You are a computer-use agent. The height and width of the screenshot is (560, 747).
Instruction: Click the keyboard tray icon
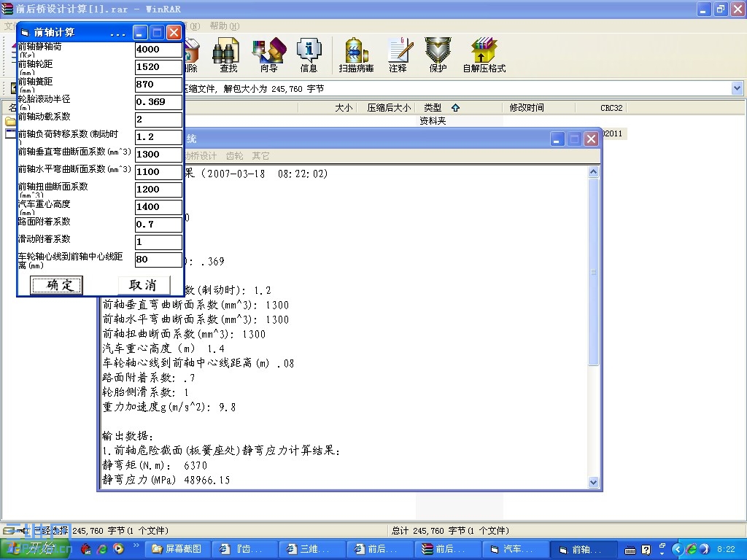coord(630,550)
